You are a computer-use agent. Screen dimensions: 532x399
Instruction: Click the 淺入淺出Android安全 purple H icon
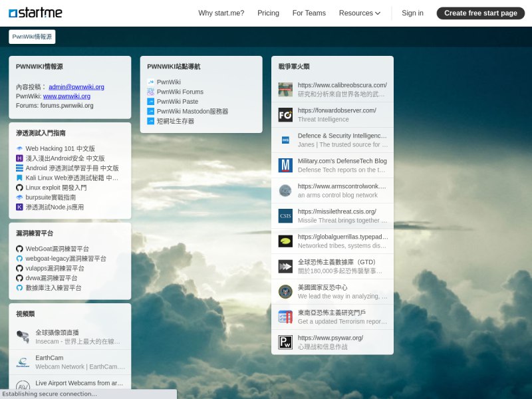click(x=19, y=158)
